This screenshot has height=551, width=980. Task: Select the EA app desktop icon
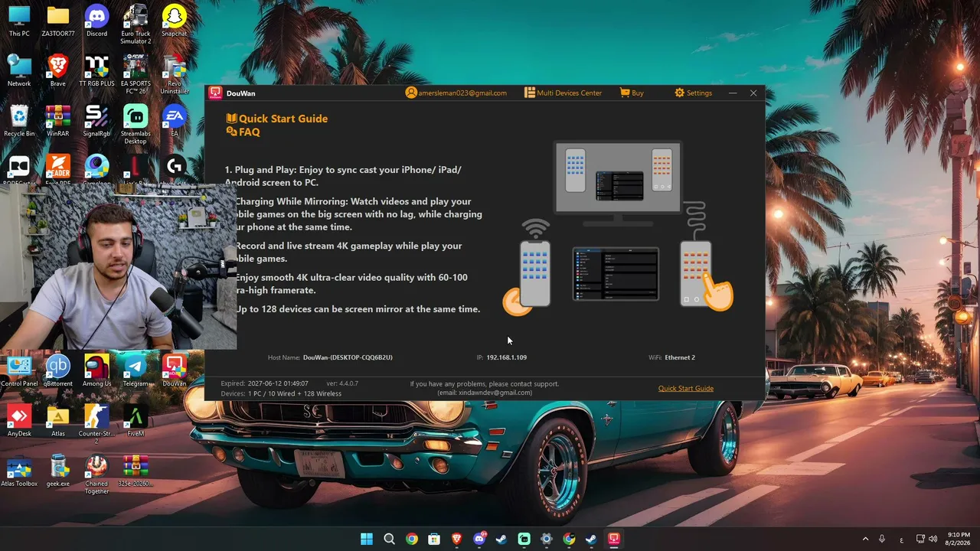(x=175, y=121)
